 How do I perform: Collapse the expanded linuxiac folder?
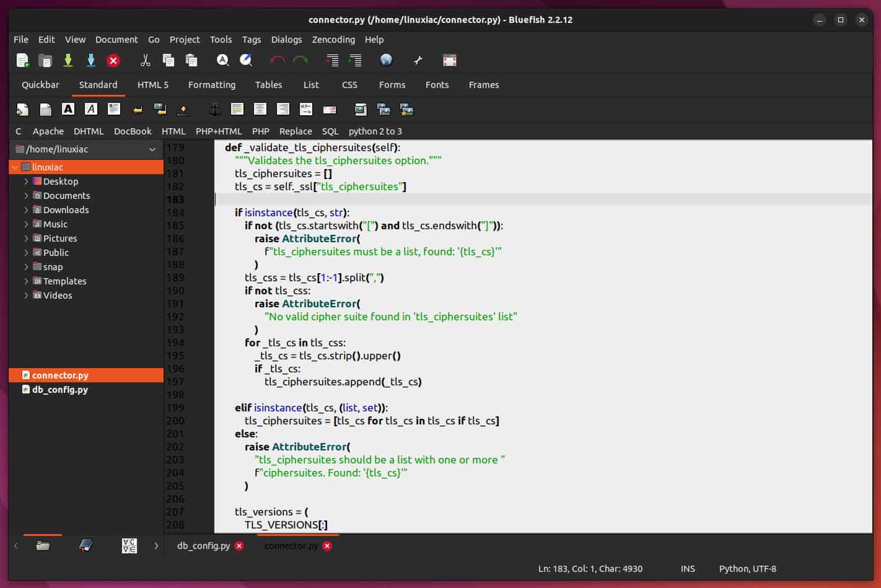point(14,167)
